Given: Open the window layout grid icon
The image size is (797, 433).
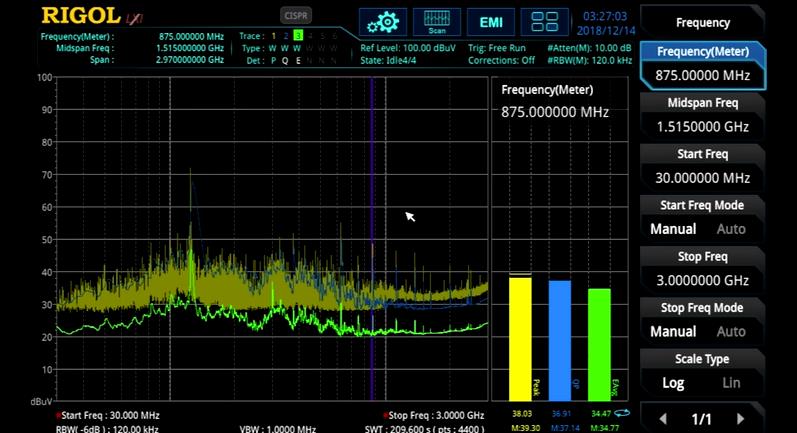Looking at the screenshot, I should tap(545, 22).
